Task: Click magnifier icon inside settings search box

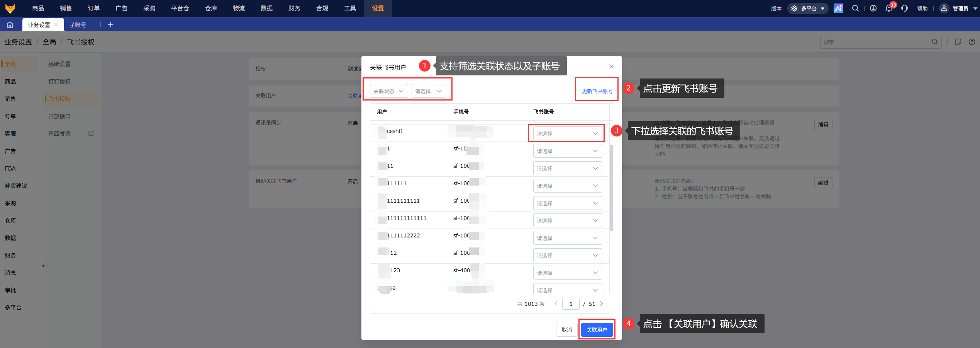Action: click(935, 42)
